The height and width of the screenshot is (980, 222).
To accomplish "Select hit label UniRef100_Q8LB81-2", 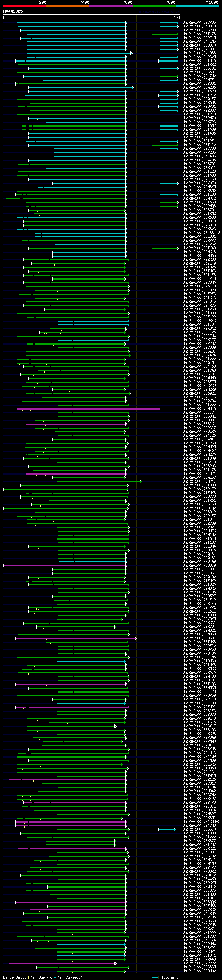I will point(201,233).
